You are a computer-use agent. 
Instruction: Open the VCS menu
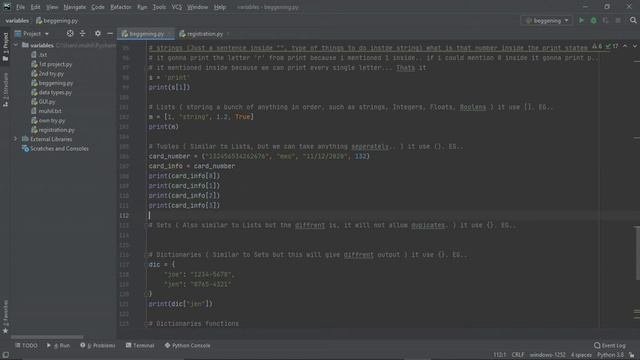(x=177, y=7)
